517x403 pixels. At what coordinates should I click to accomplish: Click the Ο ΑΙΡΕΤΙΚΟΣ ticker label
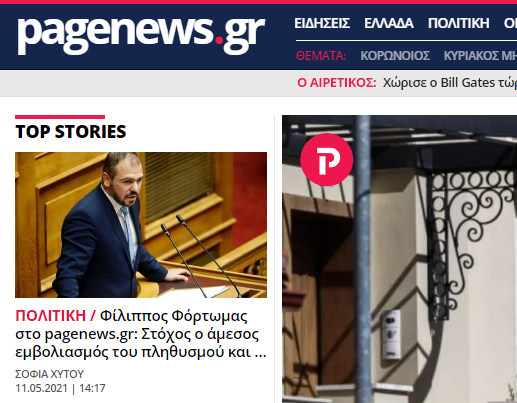(x=337, y=83)
